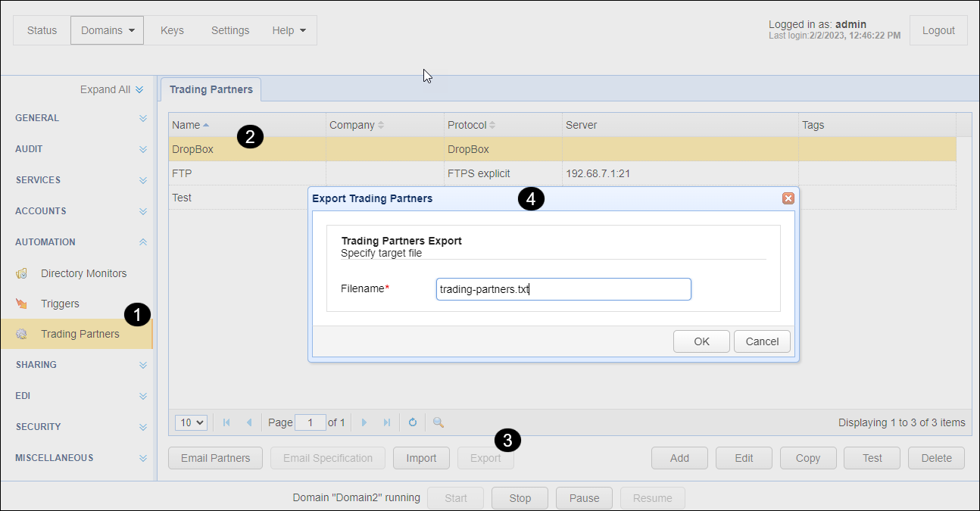This screenshot has width=980, height=511.
Task: Select the FTP row name cell
Action: click(247, 173)
